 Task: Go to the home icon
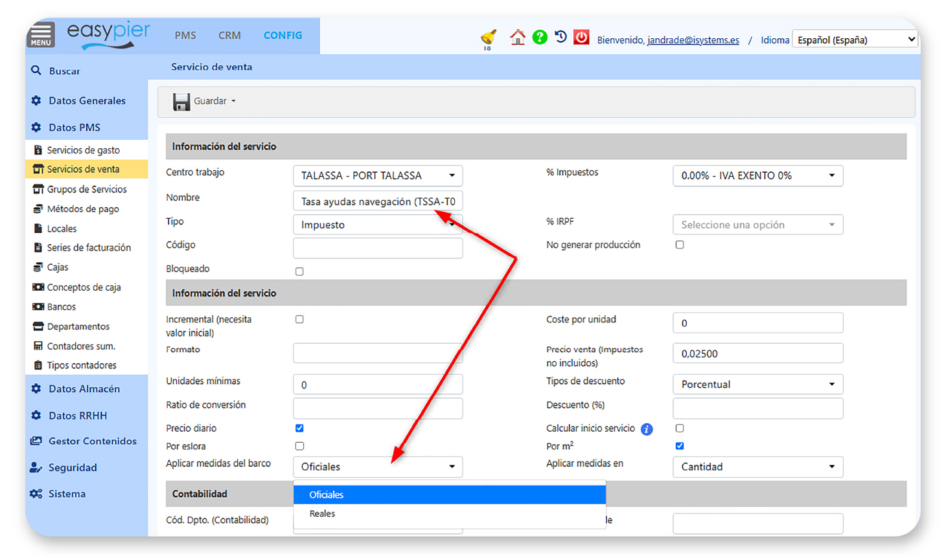(517, 37)
